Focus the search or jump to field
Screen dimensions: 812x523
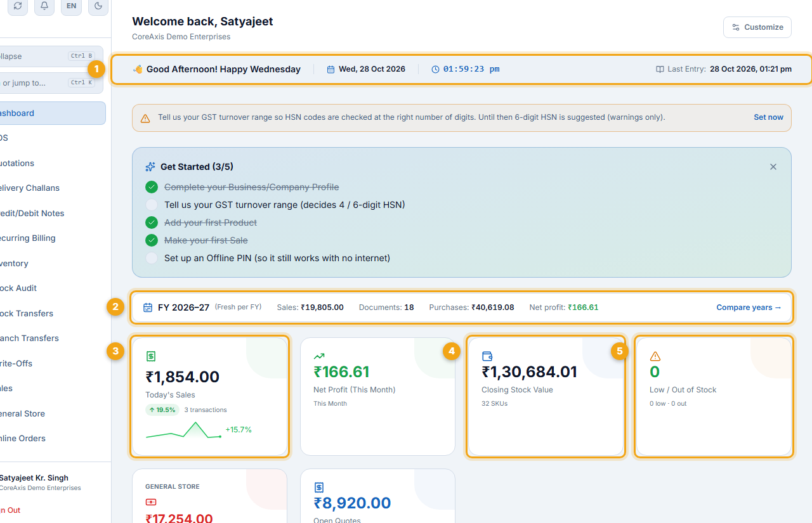click(51, 83)
